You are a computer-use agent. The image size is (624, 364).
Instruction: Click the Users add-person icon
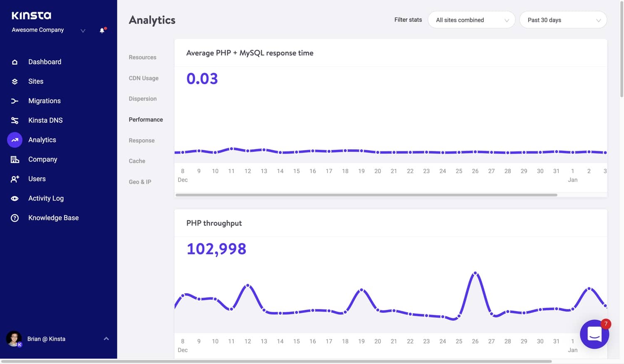pyautogui.click(x=15, y=179)
